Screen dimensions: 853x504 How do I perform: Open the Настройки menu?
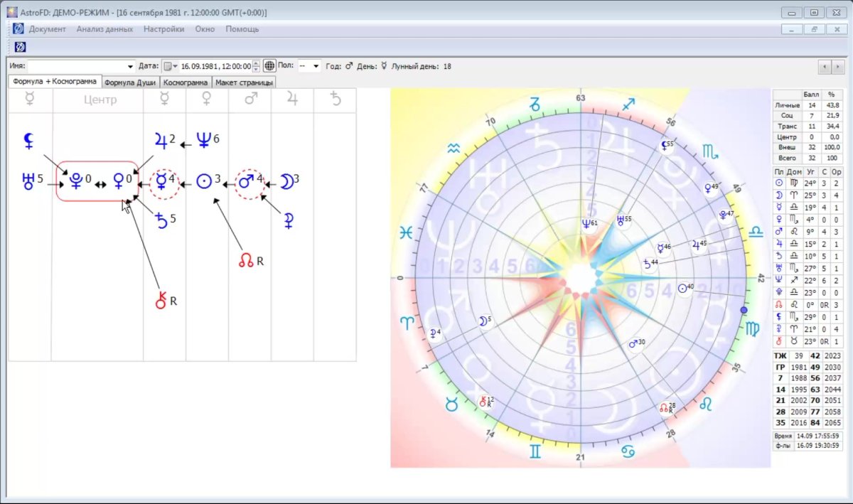163,29
